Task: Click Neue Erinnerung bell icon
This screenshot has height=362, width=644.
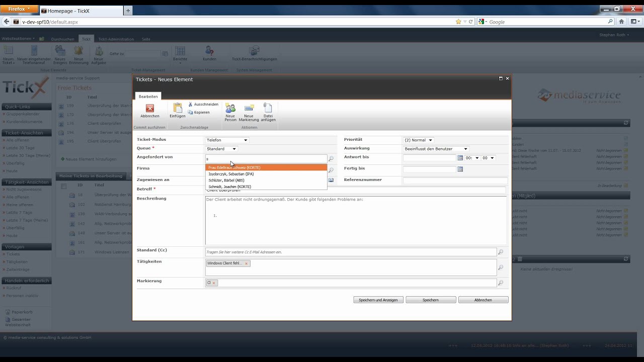Action: 78,50
